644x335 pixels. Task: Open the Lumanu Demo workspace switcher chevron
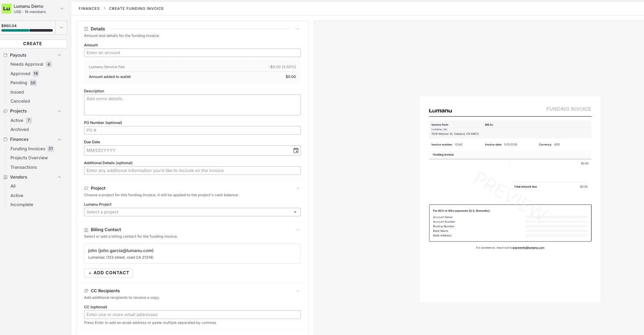[62, 9]
